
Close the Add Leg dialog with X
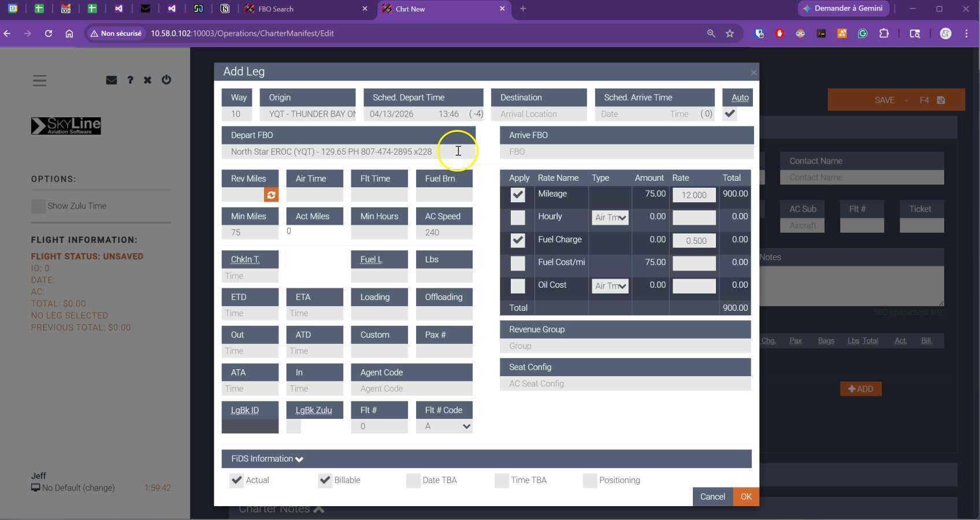tap(753, 72)
